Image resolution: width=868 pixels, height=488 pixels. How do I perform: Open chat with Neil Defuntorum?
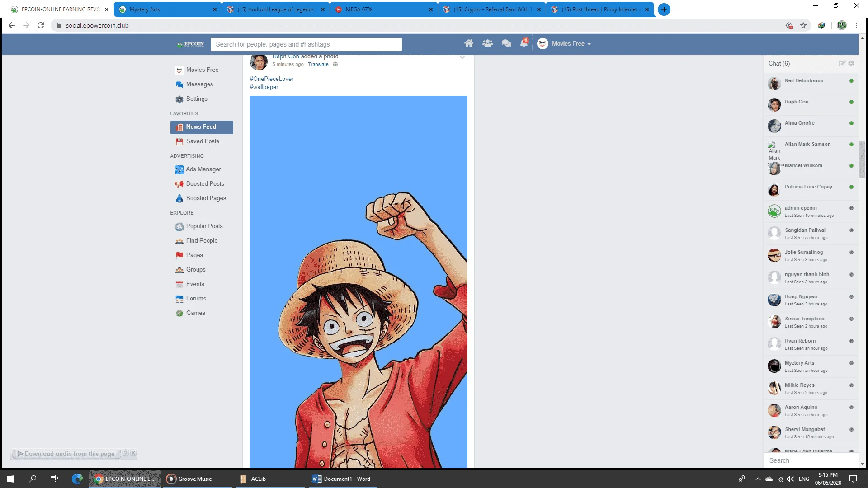(811, 83)
